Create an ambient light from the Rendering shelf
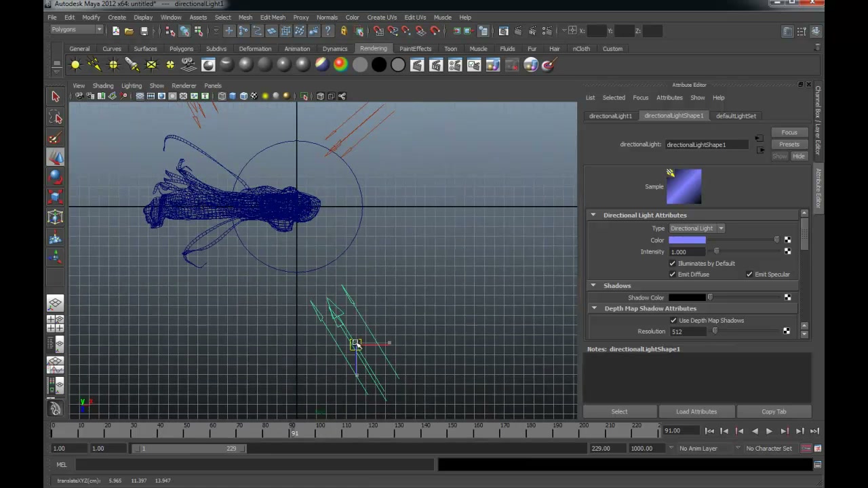868x488 pixels. (75, 65)
